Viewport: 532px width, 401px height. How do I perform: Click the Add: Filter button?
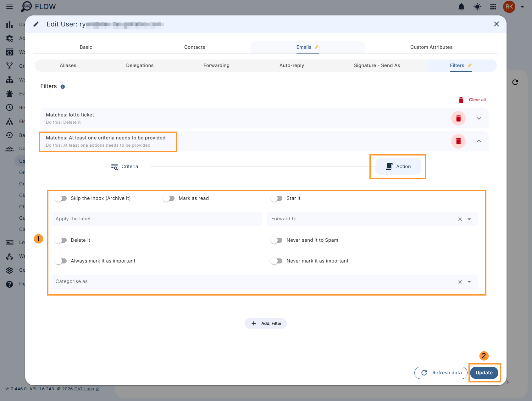click(x=266, y=323)
